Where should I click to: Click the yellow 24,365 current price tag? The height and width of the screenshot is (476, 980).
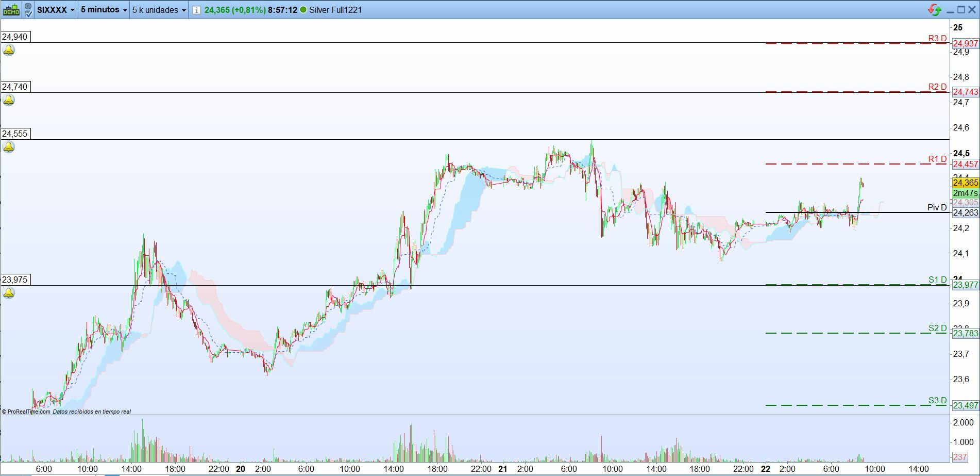(965, 183)
